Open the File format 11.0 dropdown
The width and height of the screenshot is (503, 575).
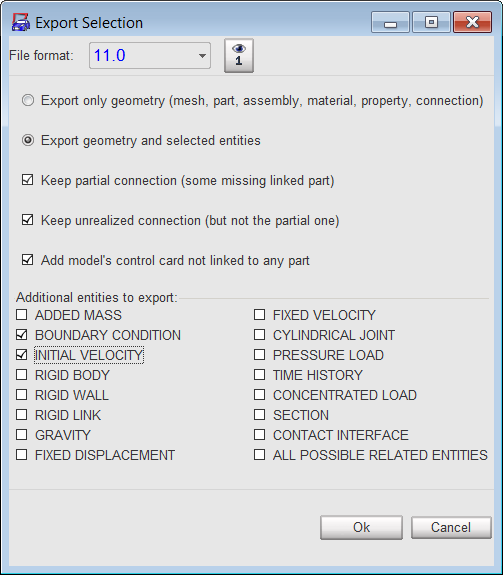click(150, 55)
